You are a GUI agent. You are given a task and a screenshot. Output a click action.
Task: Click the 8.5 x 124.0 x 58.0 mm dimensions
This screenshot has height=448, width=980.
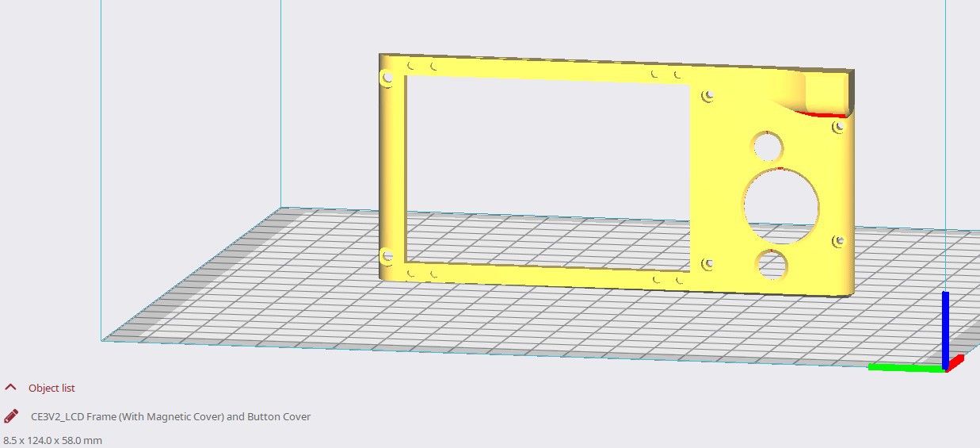click(x=52, y=440)
